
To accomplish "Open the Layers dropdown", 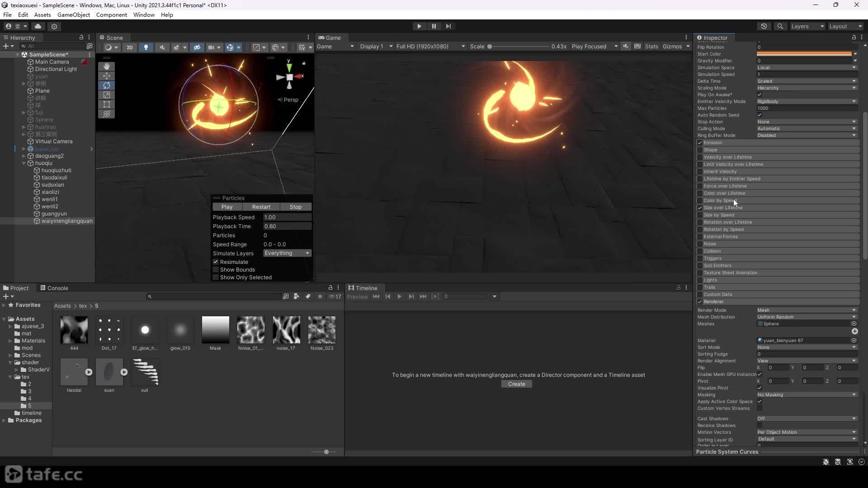I will click(x=807, y=26).
